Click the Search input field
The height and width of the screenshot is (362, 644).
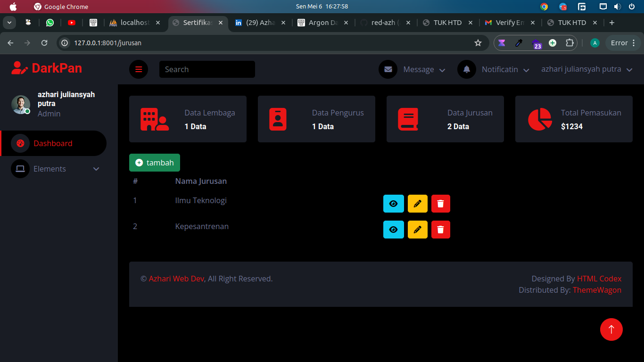click(x=207, y=69)
